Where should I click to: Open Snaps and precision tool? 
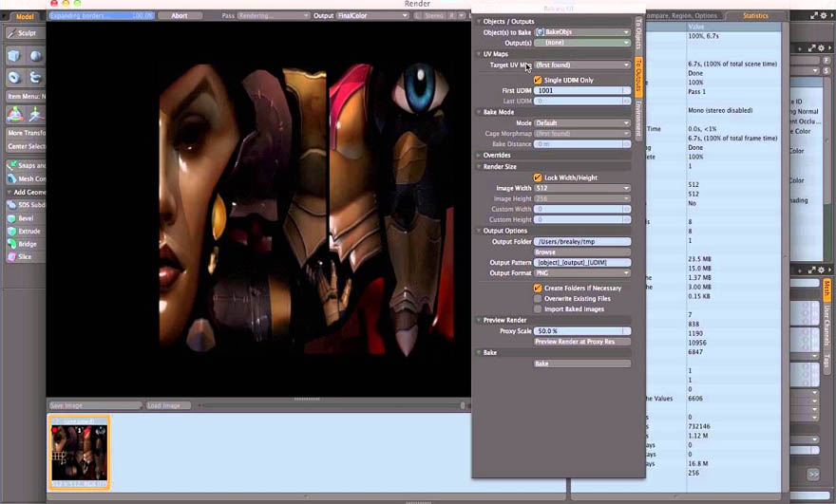point(26,166)
